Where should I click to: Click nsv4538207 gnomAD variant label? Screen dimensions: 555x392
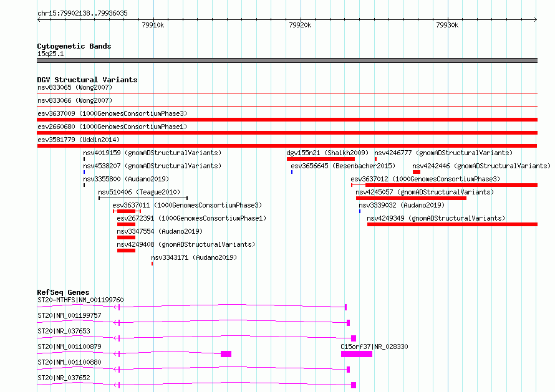click(x=152, y=166)
